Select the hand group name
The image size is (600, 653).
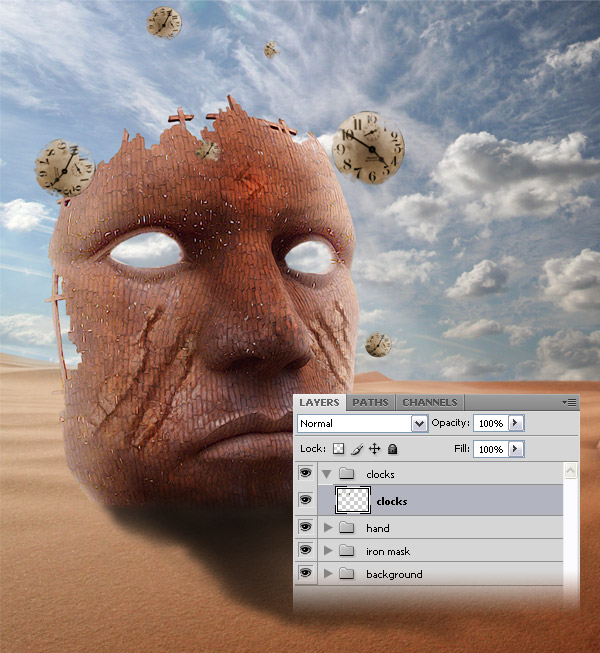coord(378,528)
